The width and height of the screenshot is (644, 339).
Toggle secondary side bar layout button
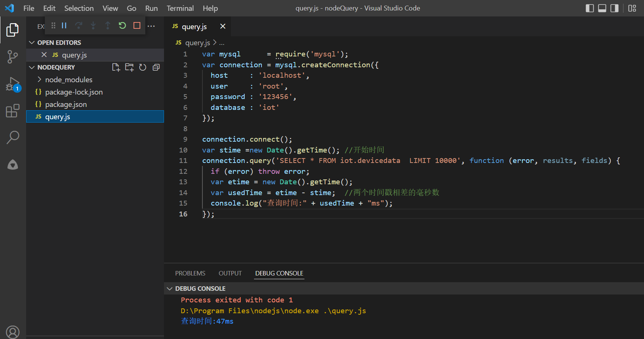pos(614,8)
